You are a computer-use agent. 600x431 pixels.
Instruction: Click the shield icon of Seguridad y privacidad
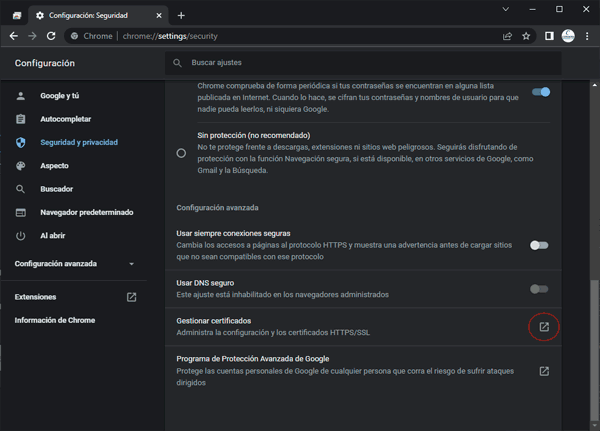(21, 142)
